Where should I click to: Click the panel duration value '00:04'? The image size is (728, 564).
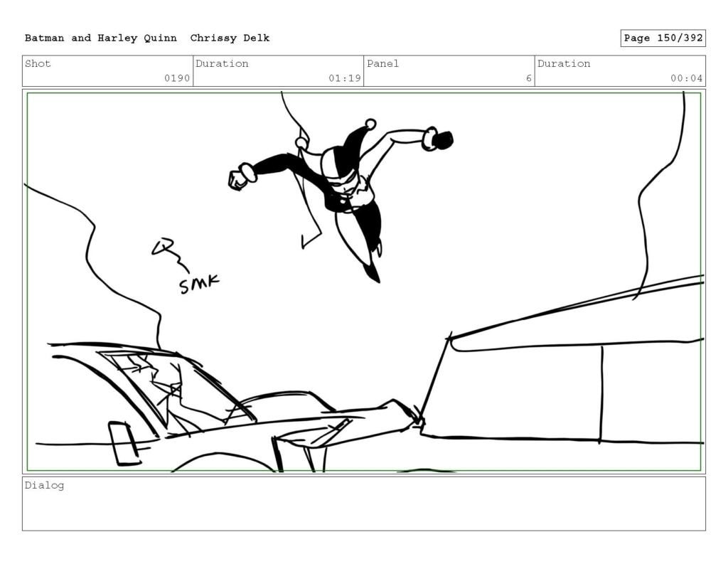(x=686, y=78)
